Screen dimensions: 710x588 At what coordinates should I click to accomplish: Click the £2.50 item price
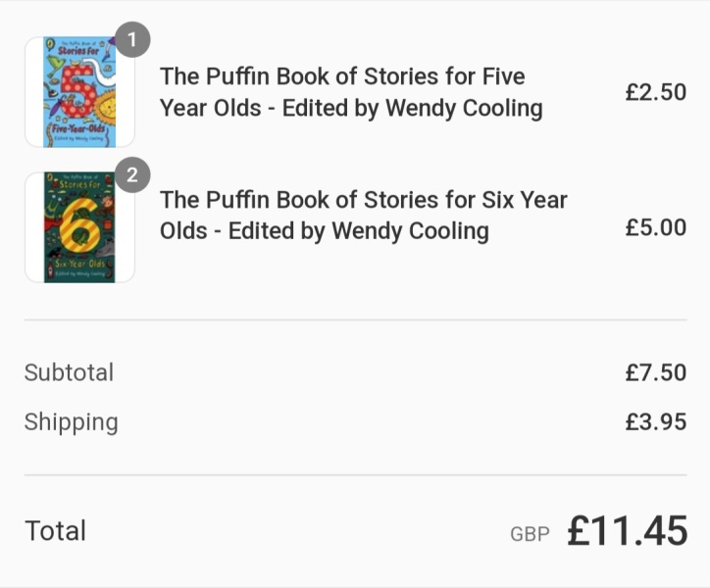655,92
